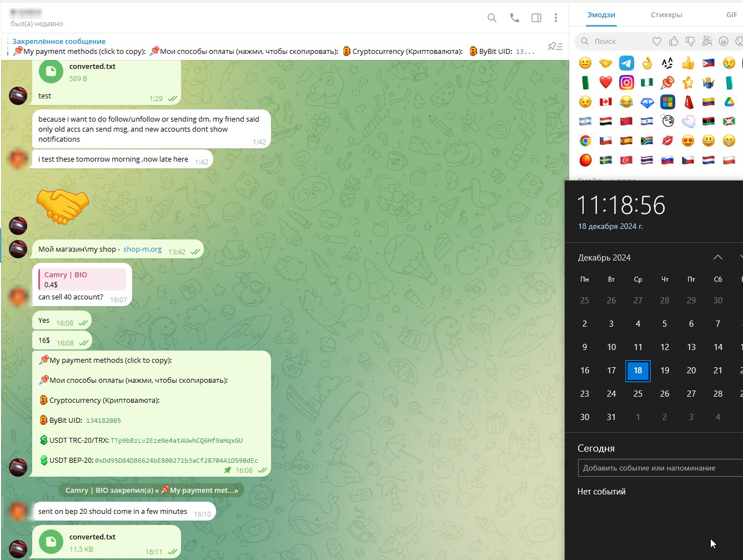The image size is (743, 560).
Task: Select December 25 in the calendar
Action: click(x=637, y=394)
